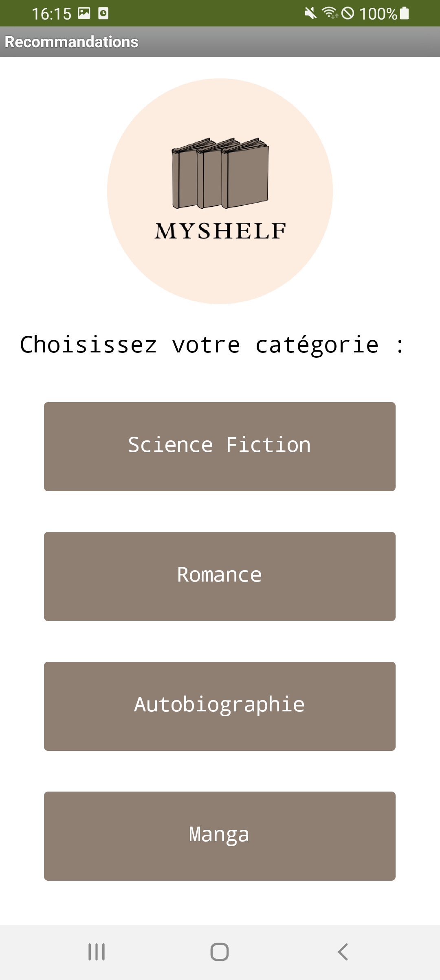
Task: Tap the Science Fiction category button
Action: click(x=220, y=446)
